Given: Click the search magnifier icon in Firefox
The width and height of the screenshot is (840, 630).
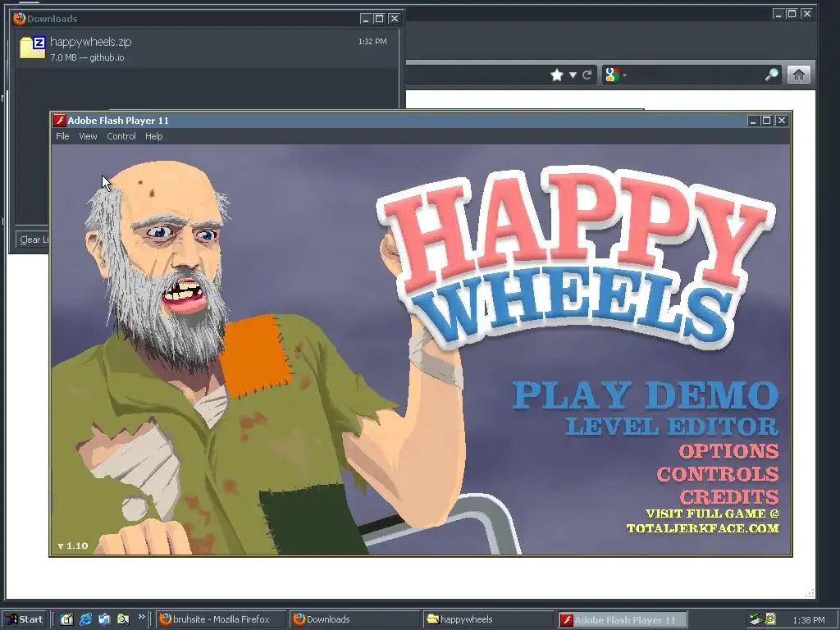Looking at the screenshot, I should point(771,75).
